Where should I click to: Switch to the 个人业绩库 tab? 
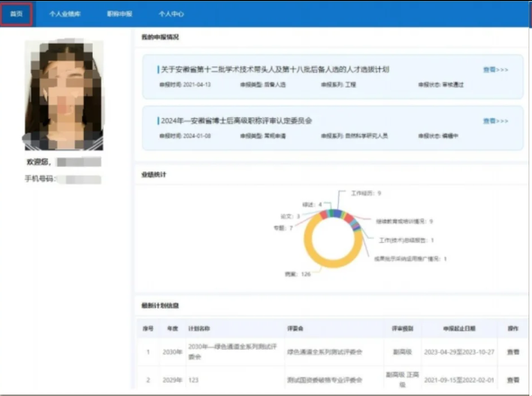click(65, 14)
